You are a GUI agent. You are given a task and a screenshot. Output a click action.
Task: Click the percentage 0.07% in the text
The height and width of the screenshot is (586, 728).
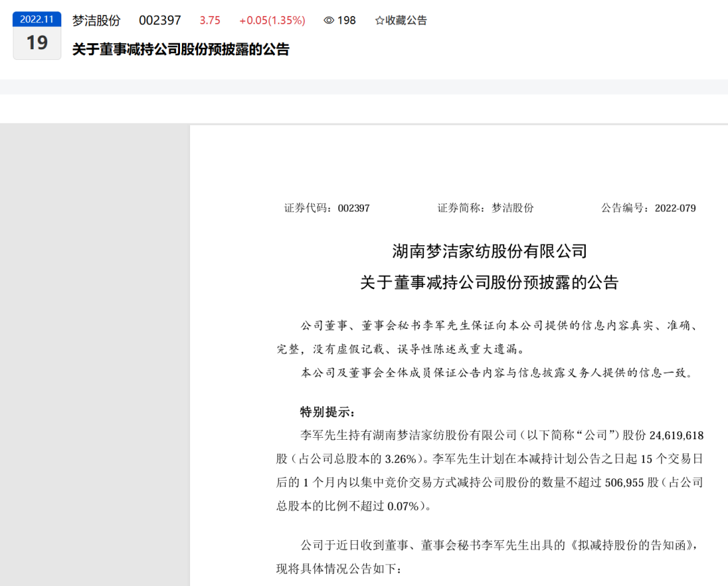(x=404, y=507)
